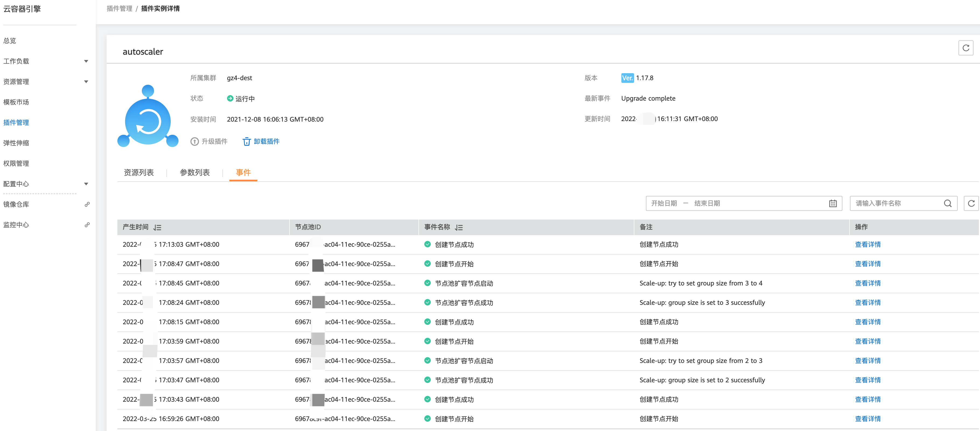Sort events using the 事件名称 sort icon

459,227
